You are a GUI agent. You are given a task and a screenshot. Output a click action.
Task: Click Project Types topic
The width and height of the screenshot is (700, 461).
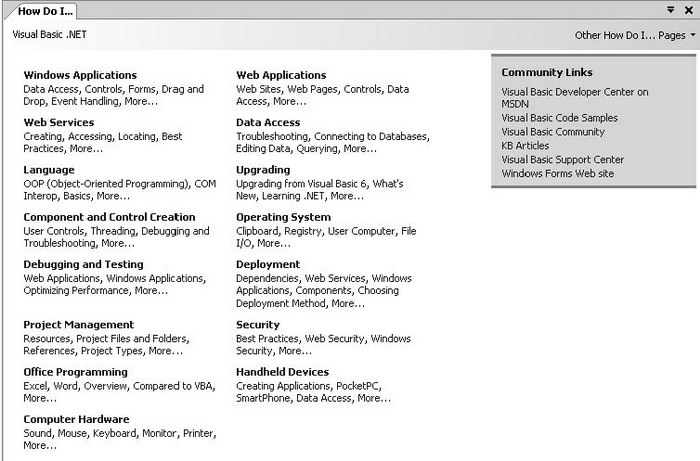tap(112, 351)
